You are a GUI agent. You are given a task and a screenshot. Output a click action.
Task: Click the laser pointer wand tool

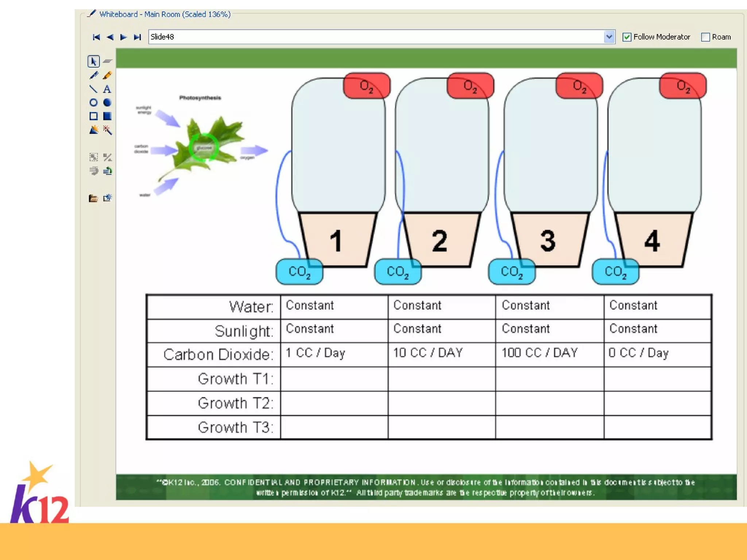(107, 130)
